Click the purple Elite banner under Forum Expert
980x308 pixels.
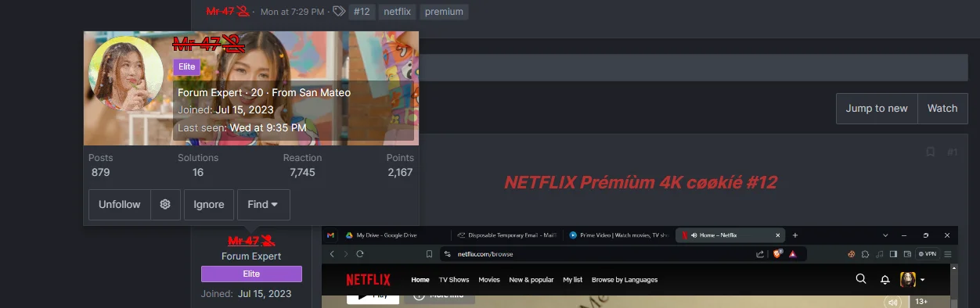[251, 274]
